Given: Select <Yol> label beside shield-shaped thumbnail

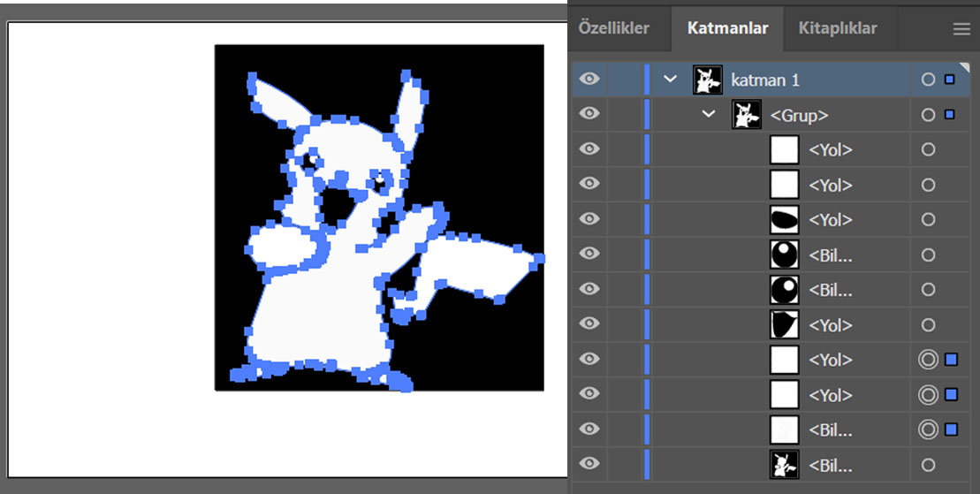Looking at the screenshot, I should pos(831,325).
